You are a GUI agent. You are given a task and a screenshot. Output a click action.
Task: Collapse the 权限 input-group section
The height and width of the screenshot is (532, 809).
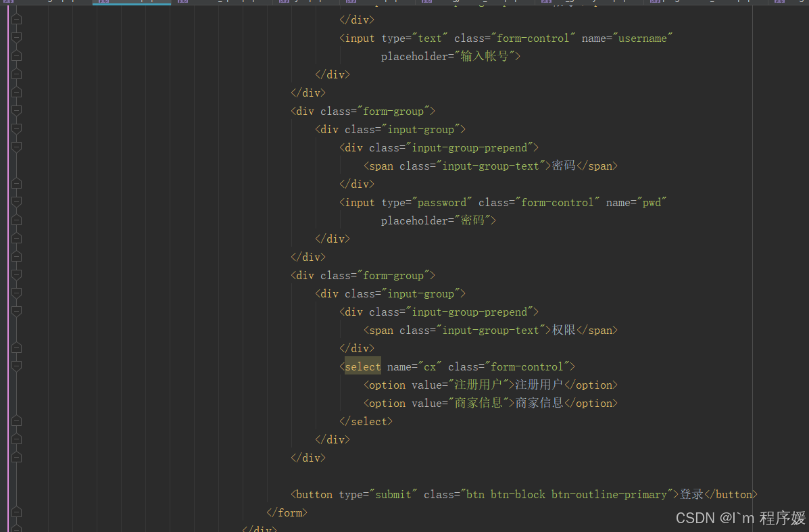pos(16,293)
